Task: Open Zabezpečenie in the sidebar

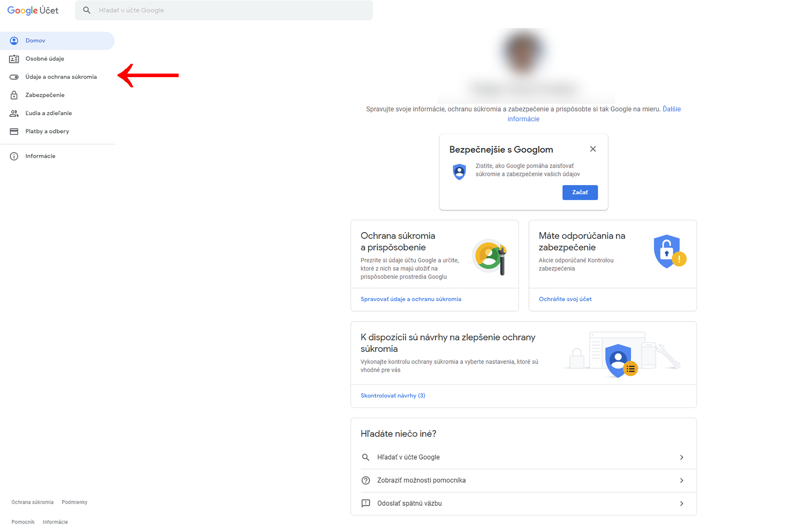Action: coord(57,95)
